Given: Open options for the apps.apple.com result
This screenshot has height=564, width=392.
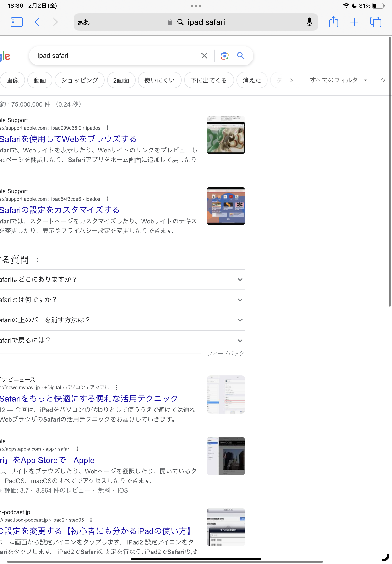Looking at the screenshot, I should [77, 449].
